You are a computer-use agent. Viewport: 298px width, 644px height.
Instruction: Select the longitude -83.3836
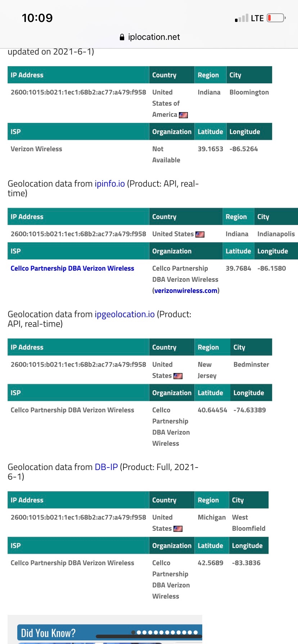click(x=246, y=563)
